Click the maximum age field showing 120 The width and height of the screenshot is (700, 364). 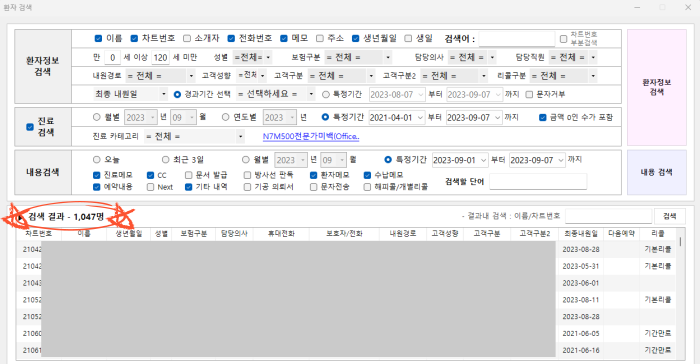tap(160, 57)
